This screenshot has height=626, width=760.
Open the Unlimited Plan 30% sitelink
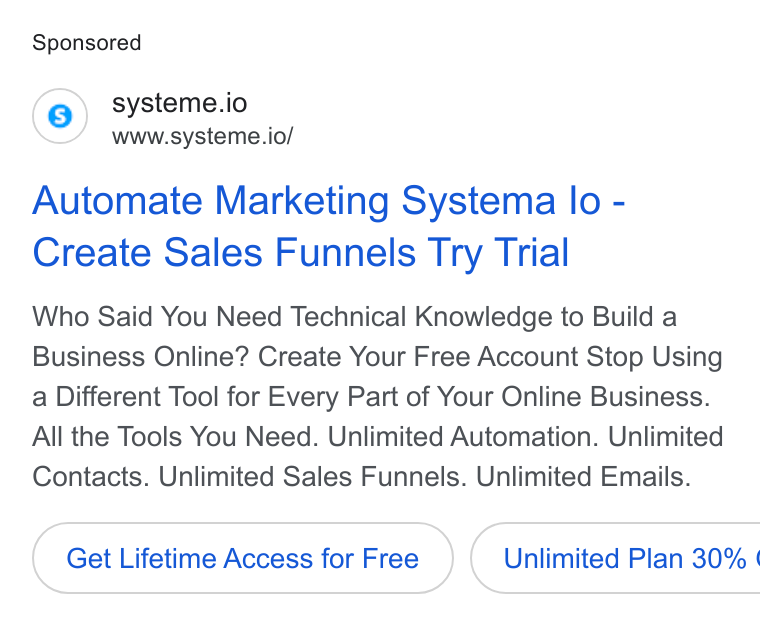pos(616,558)
